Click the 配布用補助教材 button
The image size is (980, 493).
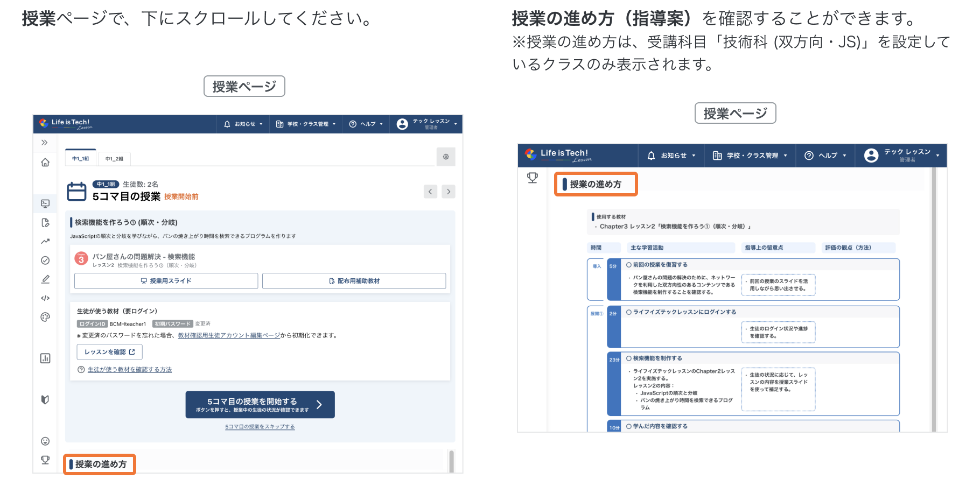pyautogui.click(x=354, y=281)
